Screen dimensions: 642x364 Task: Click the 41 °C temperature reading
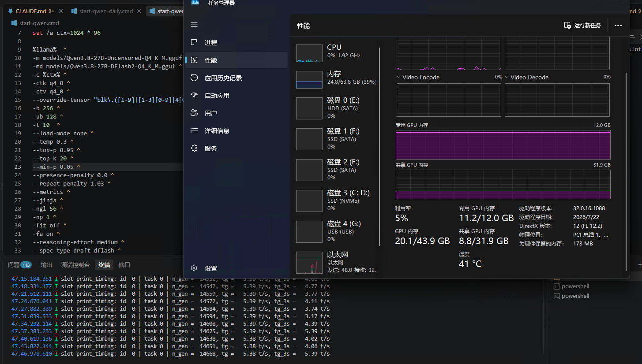(x=470, y=264)
